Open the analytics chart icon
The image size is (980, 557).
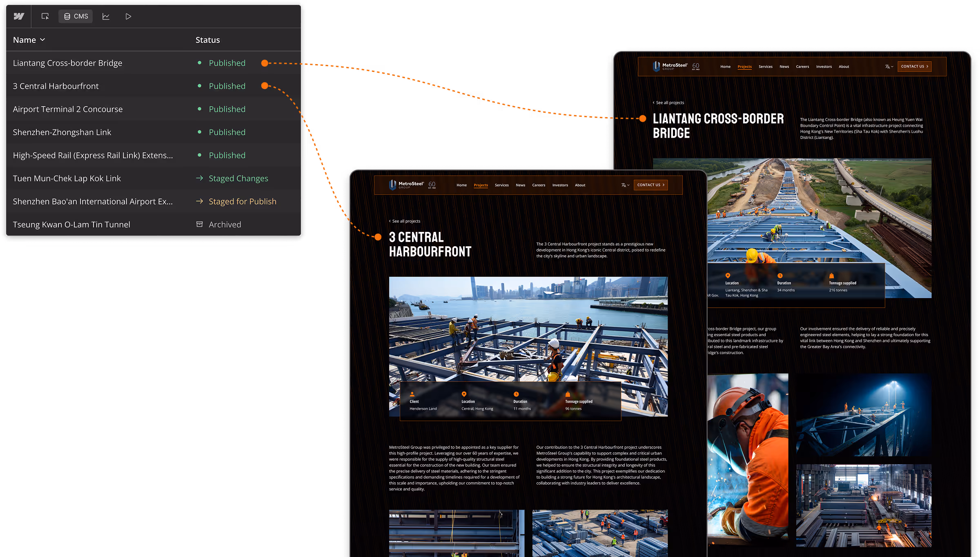click(x=106, y=16)
